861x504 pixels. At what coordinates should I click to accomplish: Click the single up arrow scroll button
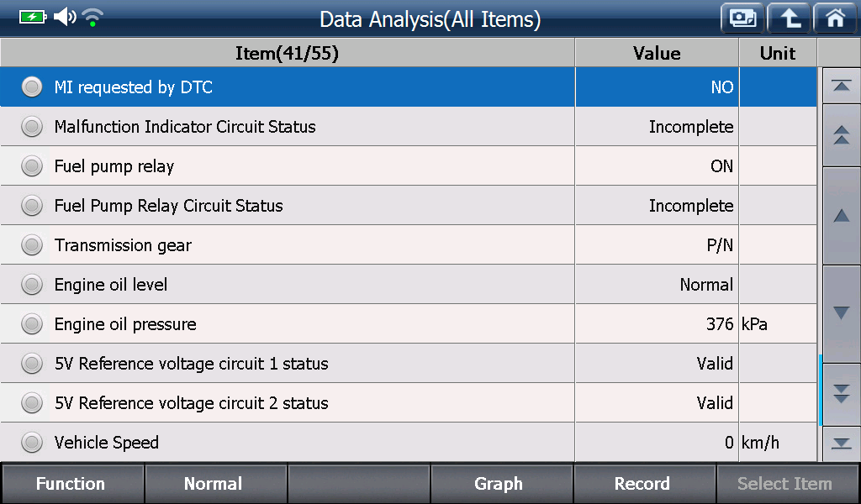point(841,216)
